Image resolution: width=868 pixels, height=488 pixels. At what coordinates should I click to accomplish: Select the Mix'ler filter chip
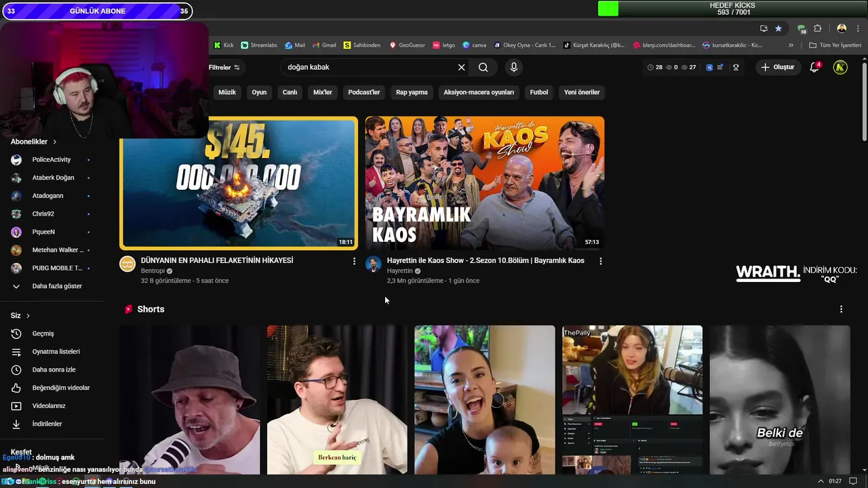(323, 92)
